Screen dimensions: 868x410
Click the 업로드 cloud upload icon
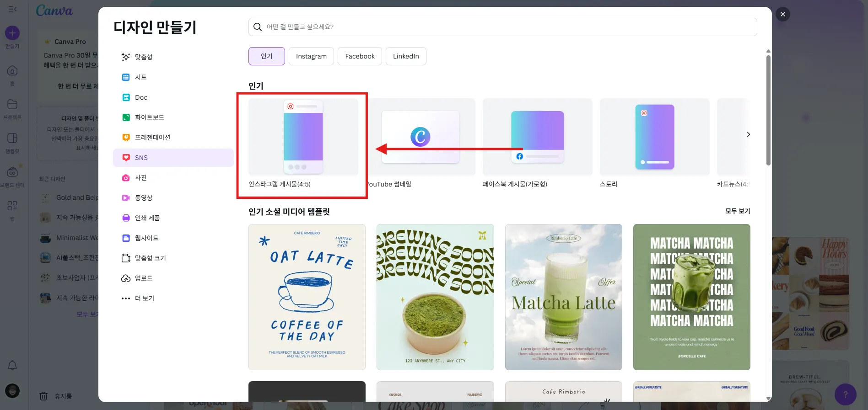coord(126,278)
